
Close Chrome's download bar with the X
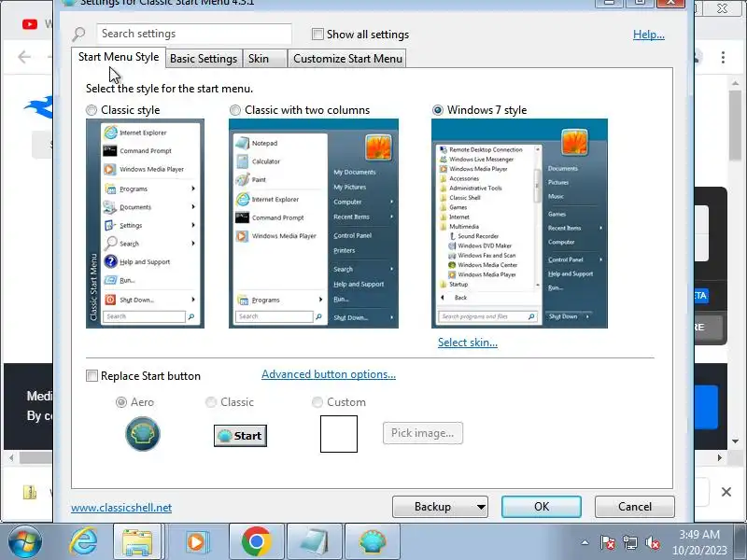pos(726,492)
